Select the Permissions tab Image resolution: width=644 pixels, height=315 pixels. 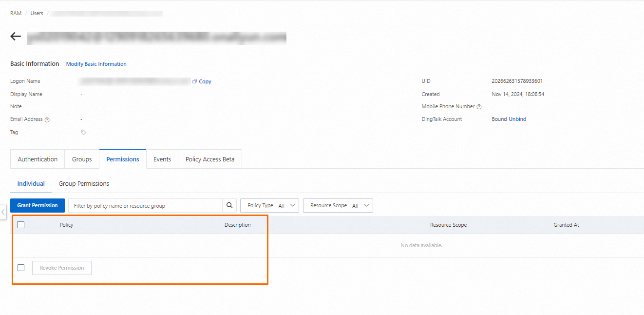(x=123, y=159)
